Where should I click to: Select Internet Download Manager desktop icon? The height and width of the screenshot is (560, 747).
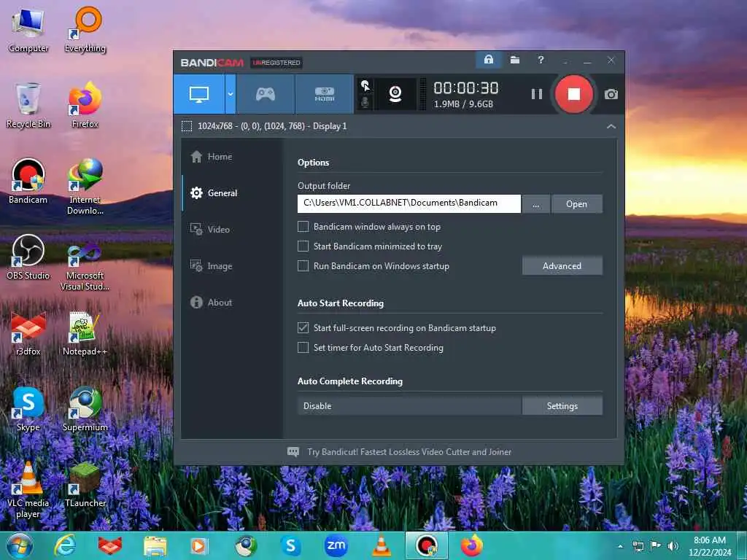coord(85,186)
